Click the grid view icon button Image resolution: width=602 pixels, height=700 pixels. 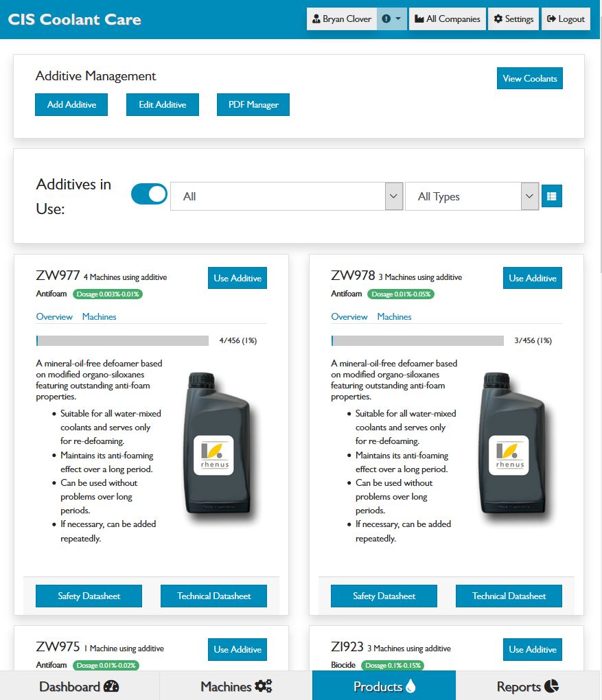[x=551, y=196]
